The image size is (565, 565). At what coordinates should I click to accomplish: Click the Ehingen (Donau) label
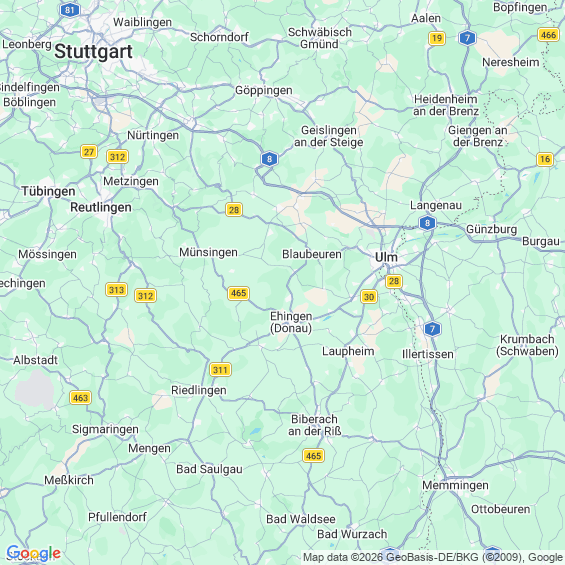[291, 322]
